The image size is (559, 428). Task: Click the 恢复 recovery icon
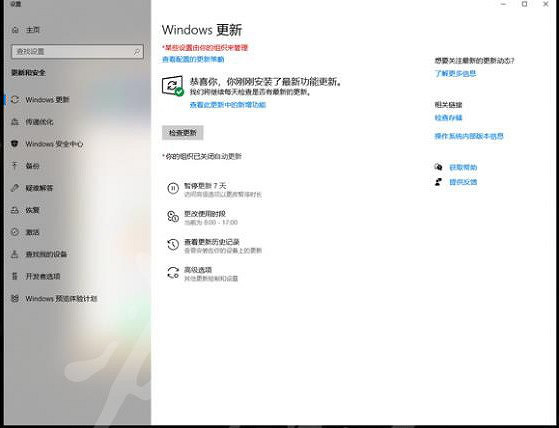pyautogui.click(x=15, y=210)
